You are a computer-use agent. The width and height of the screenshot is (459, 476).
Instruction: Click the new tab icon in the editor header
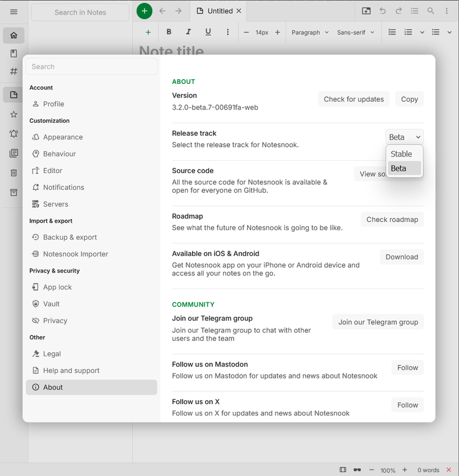[366, 11]
